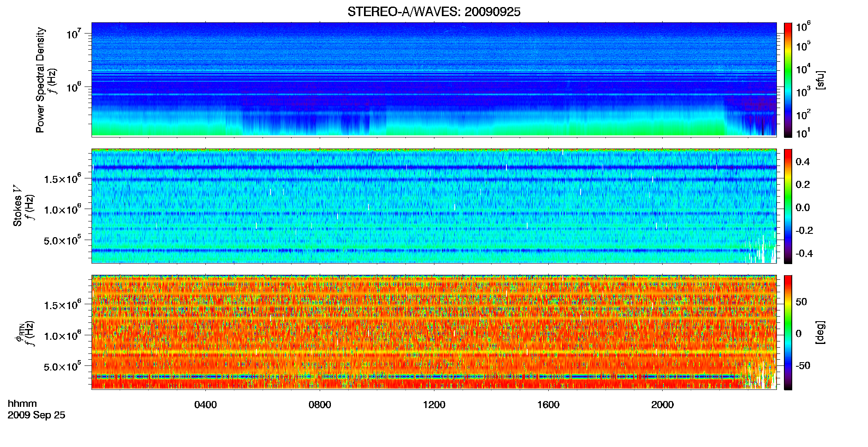The image size is (868, 447).
Task: Click the 2000 time tick label
Action: [663, 405]
